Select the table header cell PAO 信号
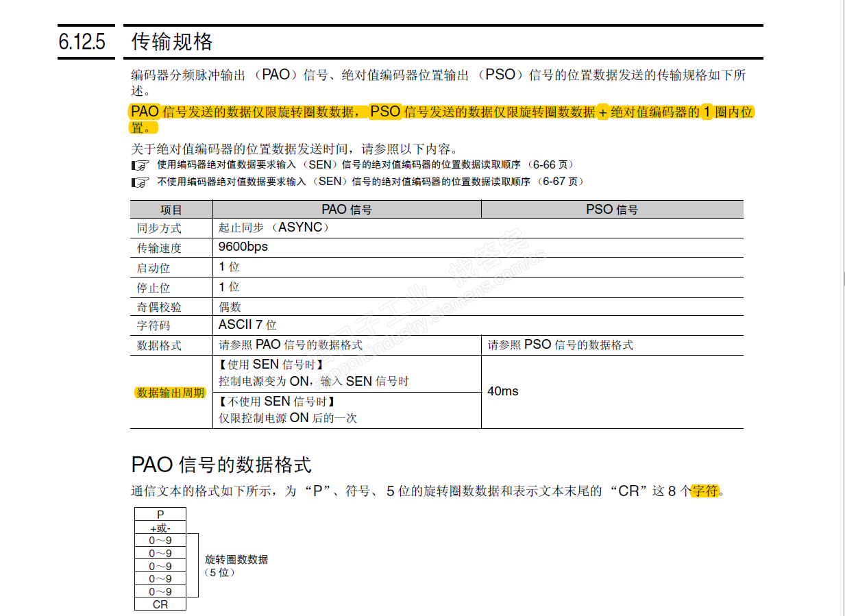Viewport: 845px width, 616px height. click(x=347, y=210)
